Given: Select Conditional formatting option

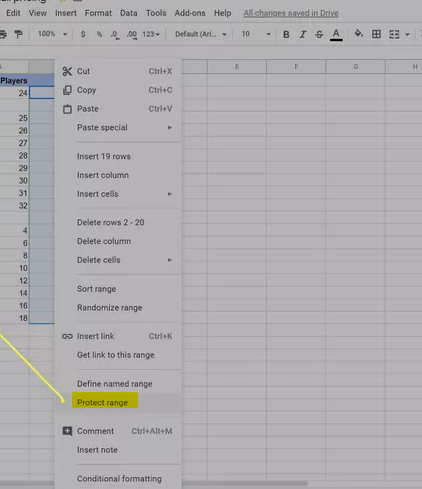Looking at the screenshot, I should point(118,479).
